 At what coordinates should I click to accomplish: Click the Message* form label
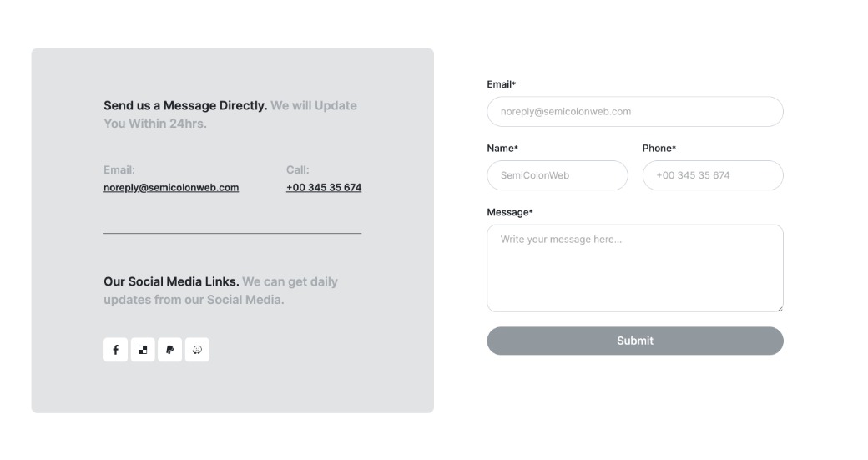(x=510, y=212)
